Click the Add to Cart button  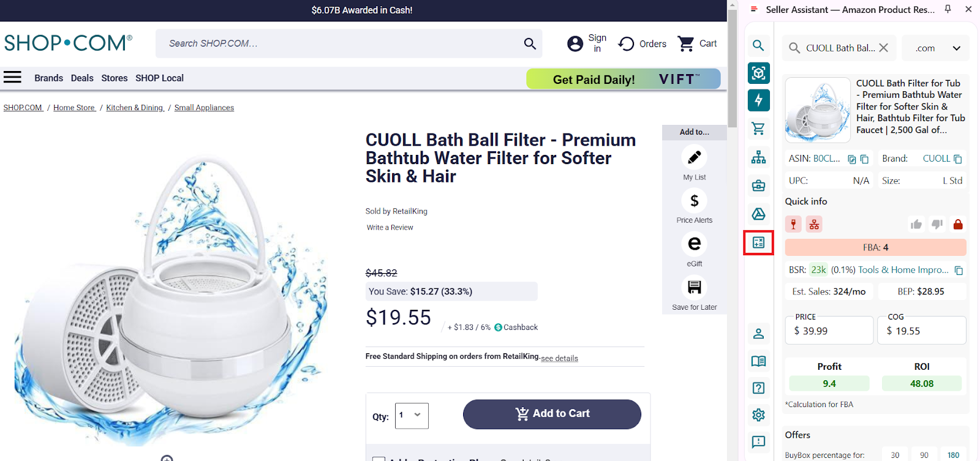click(x=551, y=414)
